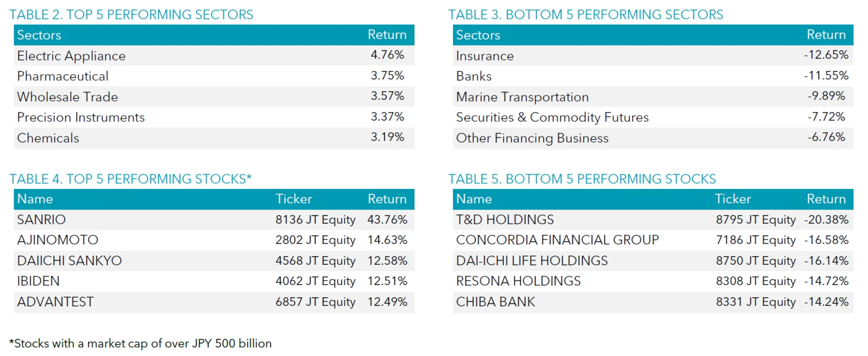Select the SANRIO stock name
This screenshot has height=356, width=868.
[x=42, y=220]
